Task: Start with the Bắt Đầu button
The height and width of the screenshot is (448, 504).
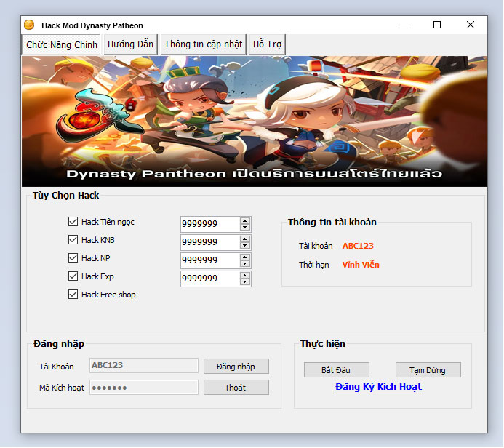Action: pyautogui.click(x=337, y=370)
